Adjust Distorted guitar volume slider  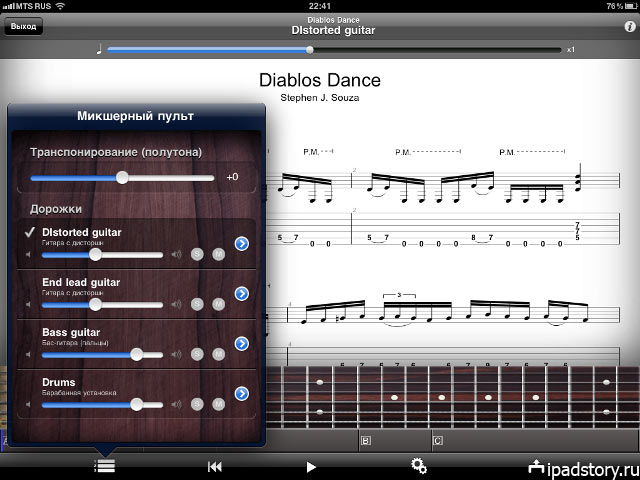point(96,255)
